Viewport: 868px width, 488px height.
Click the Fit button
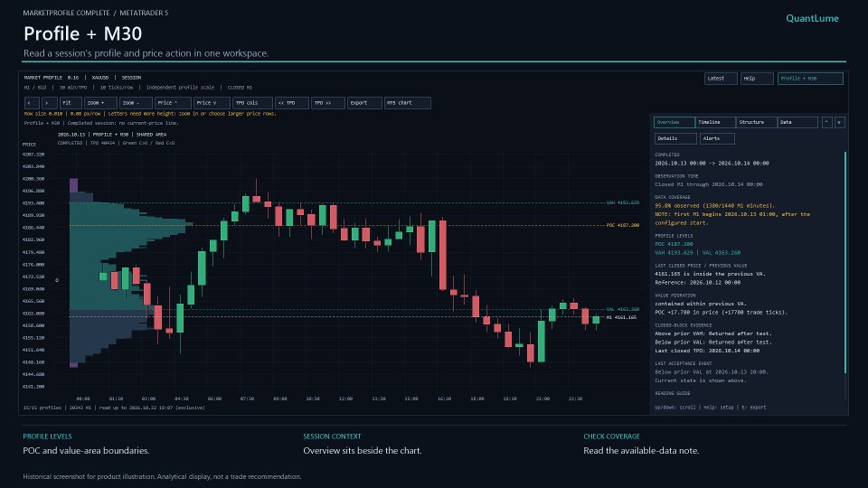pos(71,103)
